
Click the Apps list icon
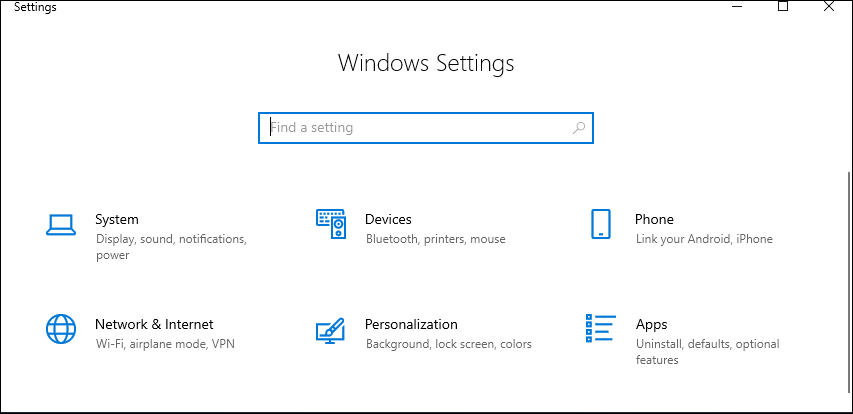600,328
